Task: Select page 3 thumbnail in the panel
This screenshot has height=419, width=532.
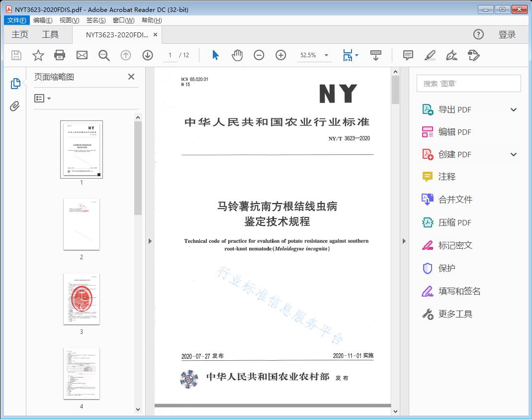Action: tap(81, 299)
